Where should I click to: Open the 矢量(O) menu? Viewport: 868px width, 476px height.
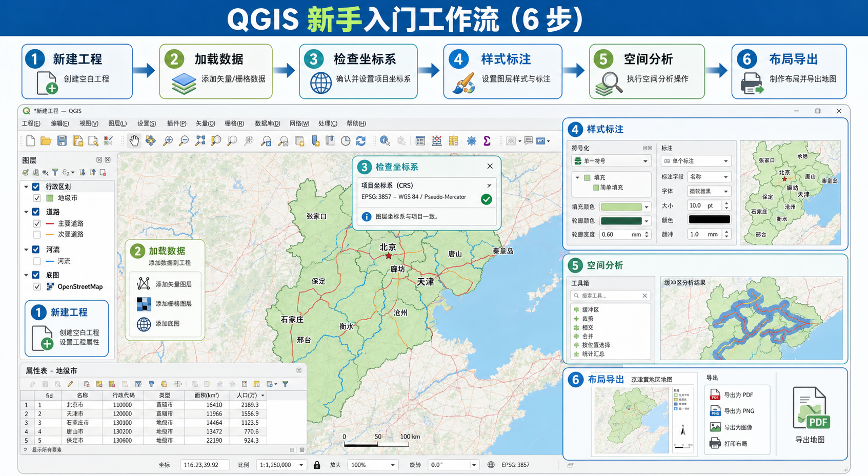point(206,123)
